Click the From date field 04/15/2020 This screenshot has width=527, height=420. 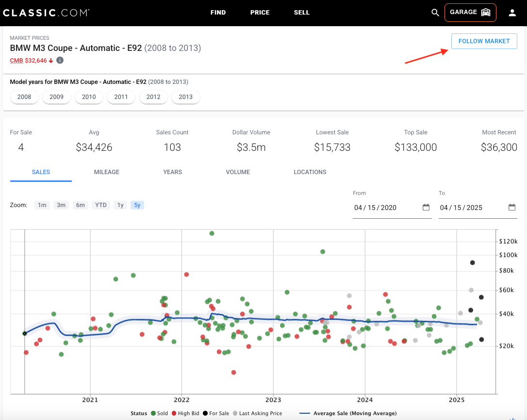[x=392, y=208]
